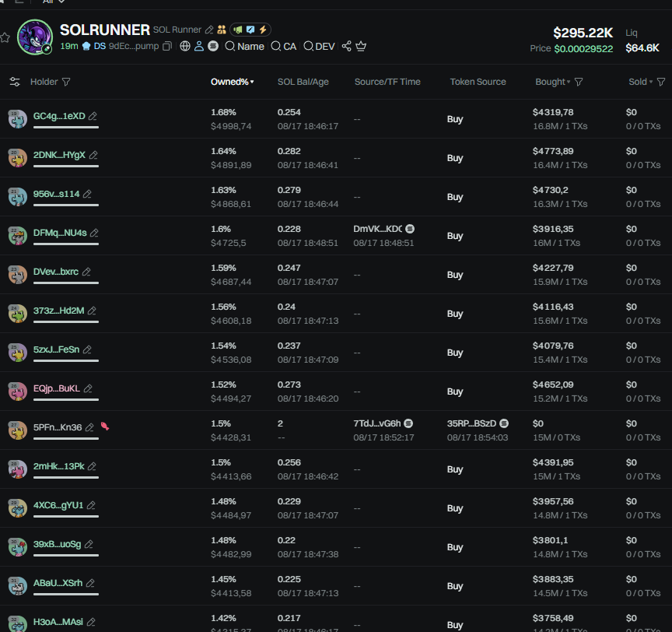
Task: Edit the label for 4XC6...gYU1
Action: pos(91,505)
